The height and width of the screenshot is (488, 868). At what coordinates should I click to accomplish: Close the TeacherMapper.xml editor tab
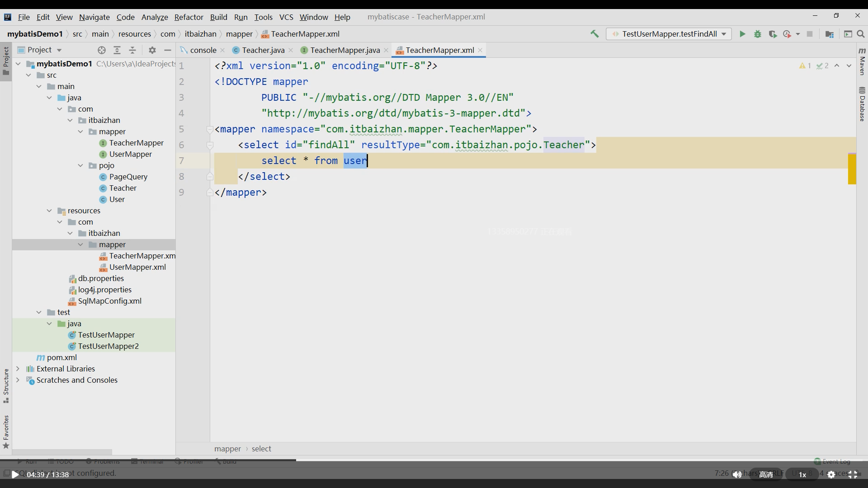(x=480, y=50)
